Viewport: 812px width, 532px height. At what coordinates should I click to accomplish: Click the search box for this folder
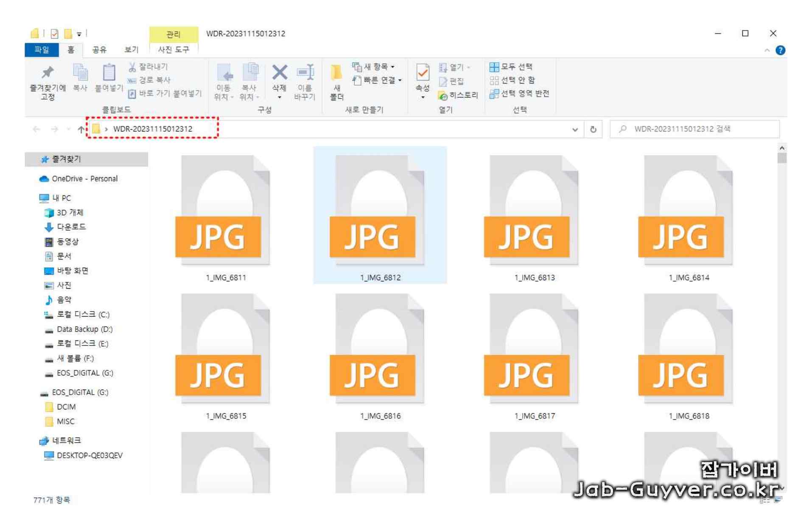[x=694, y=129]
